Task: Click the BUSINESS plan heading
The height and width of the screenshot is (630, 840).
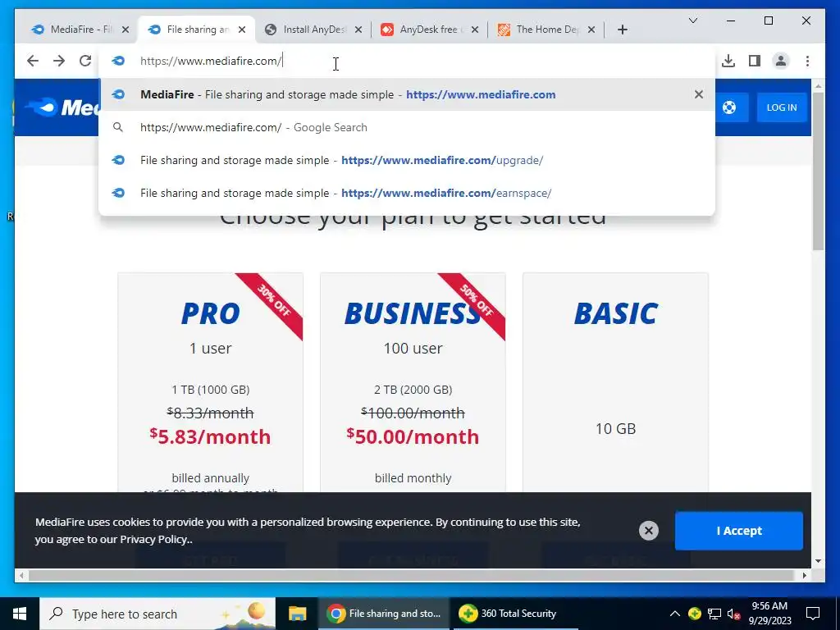Action: click(x=413, y=313)
